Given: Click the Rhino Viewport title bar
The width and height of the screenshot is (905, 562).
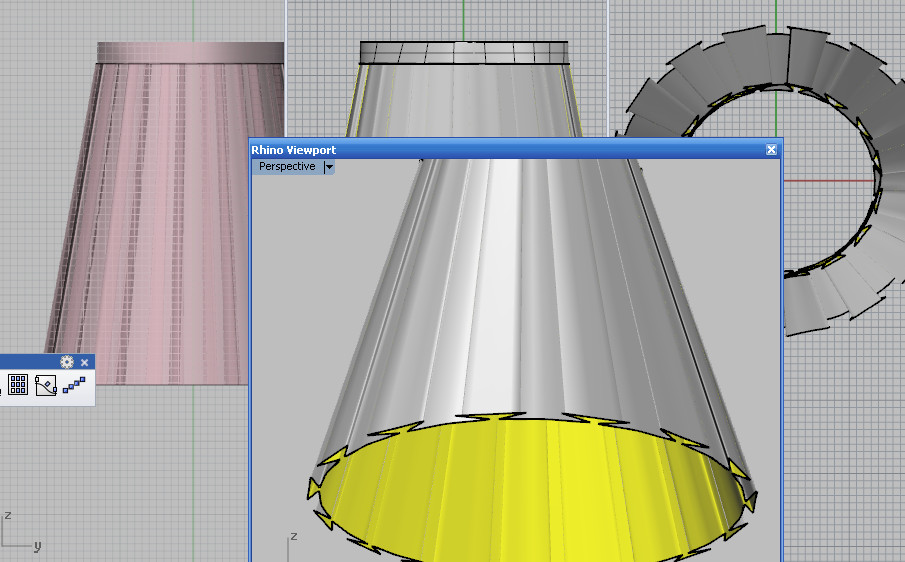Looking at the screenshot, I should pos(515,149).
